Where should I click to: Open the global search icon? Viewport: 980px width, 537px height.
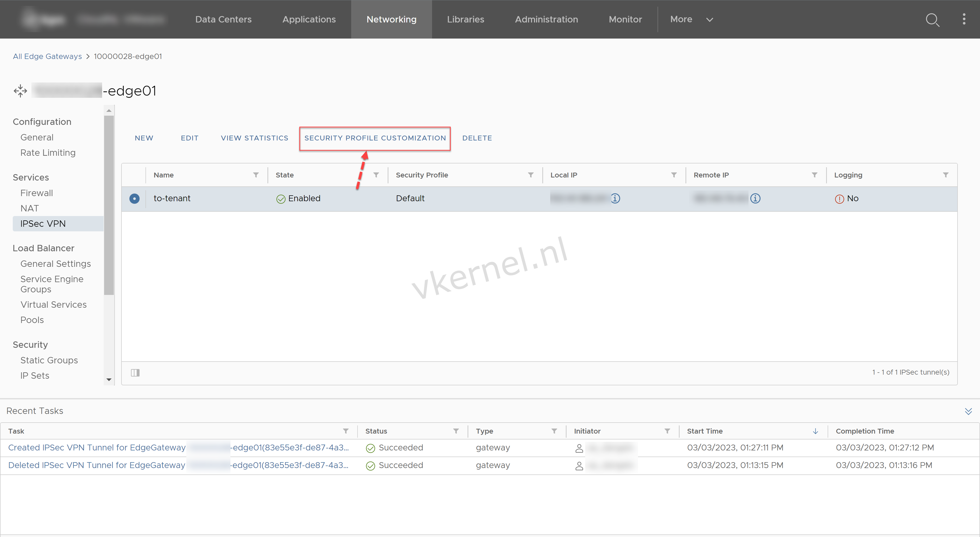click(933, 20)
